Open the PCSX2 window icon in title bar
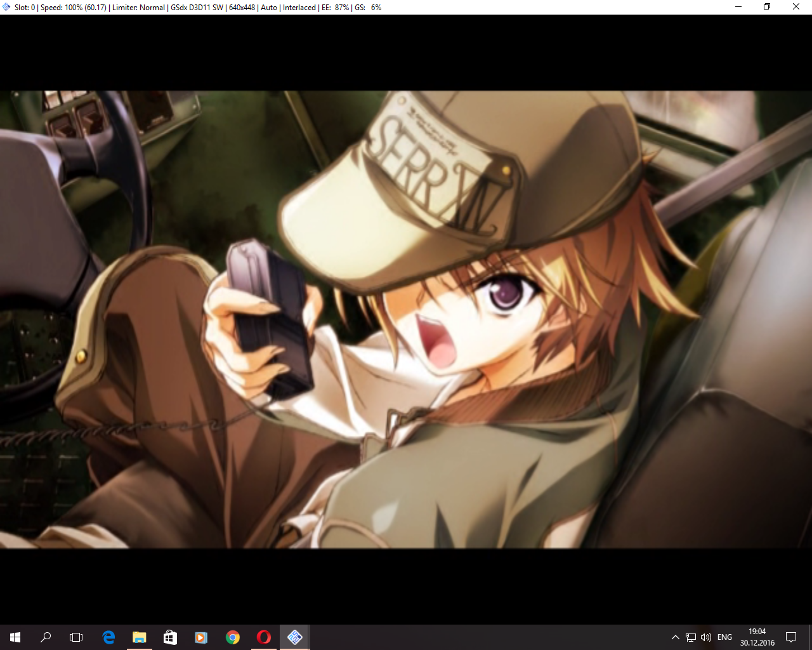This screenshot has width=812, height=650. point(6,7)
